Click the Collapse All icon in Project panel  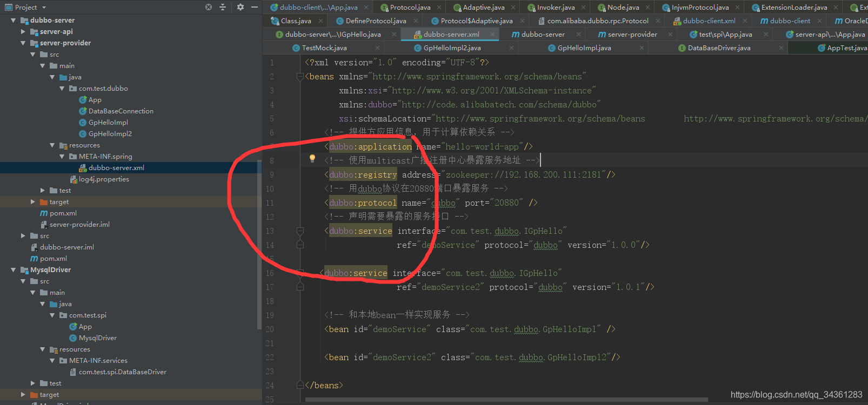click(x=223, y=7)
